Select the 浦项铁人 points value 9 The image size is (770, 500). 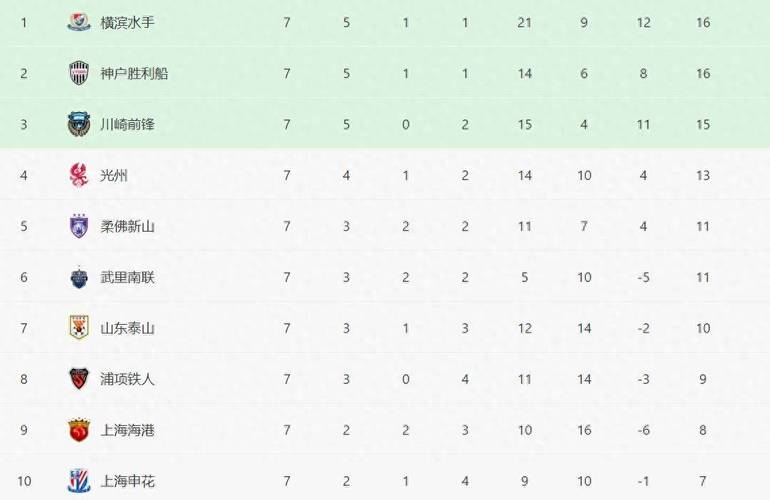click(x=703, y=379)
